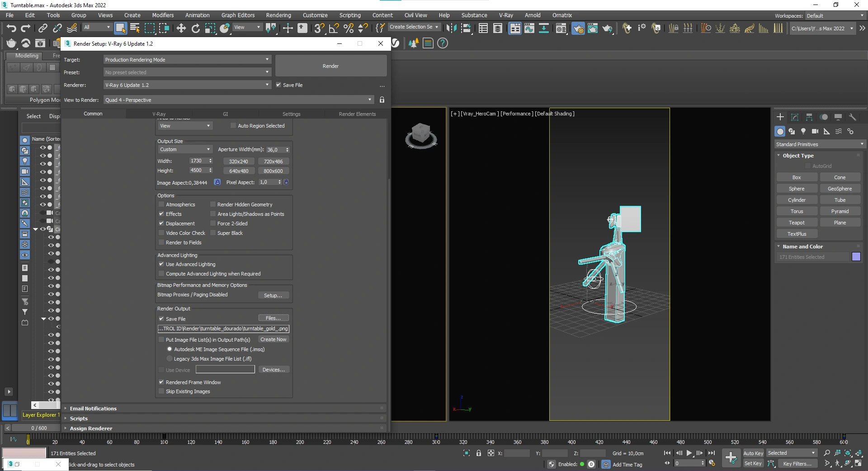Open the Time Configuration icon
This screenshot has height=471, width=868.
pyautogui.click(x=712, y=463)
